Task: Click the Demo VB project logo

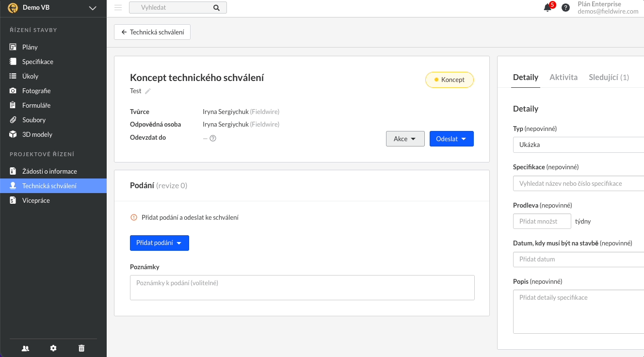Action: point(13,8)
